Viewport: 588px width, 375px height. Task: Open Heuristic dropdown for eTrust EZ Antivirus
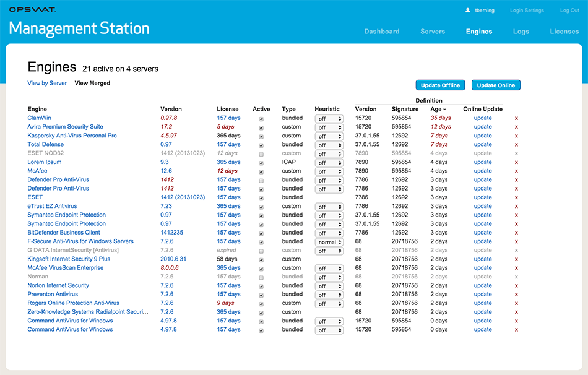329,207
